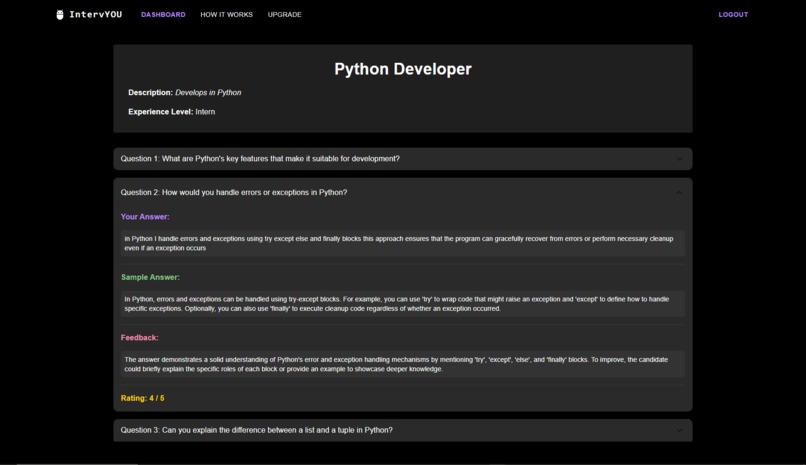Viewport: 806px width, 465px height.
Task: Click the Your Answer purple label
Action: [x=145, y=217]
